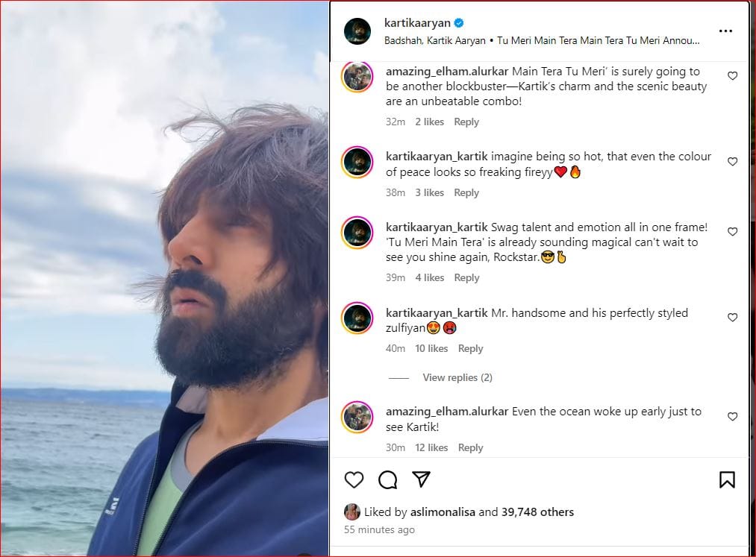Reply to the 40m zulfiyan comment
756x557 pixels.
point(470,348)
